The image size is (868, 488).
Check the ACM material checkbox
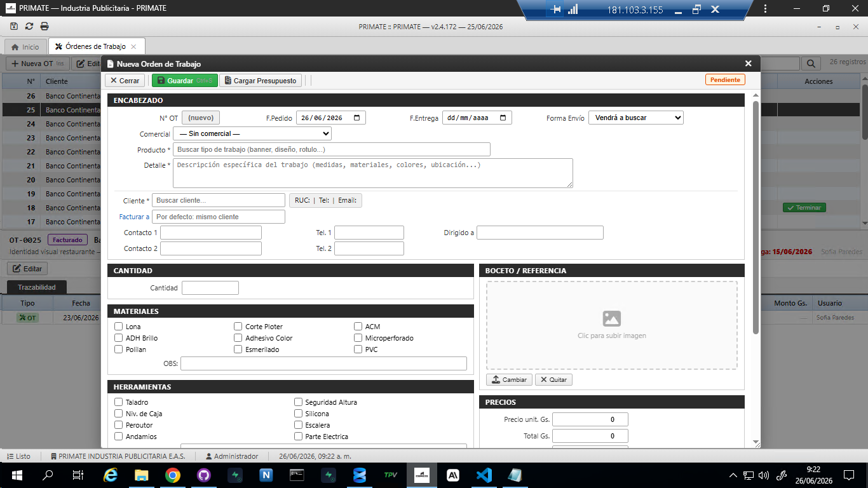click(x=358, y=327)
